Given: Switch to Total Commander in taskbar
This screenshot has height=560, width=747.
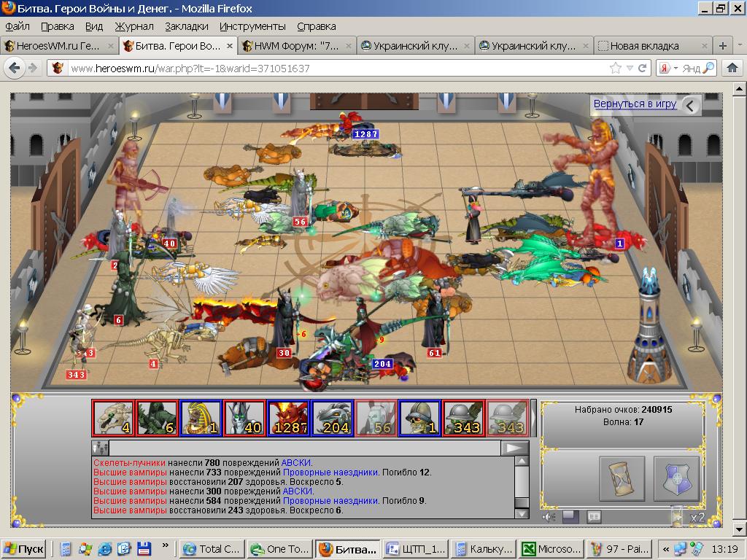Looking at the screenshot, I should point(213,549).
